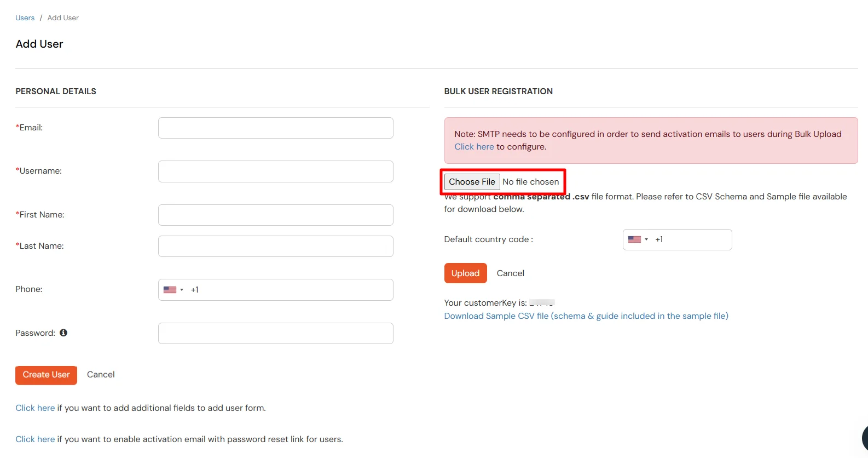
Task: Click here to add additional fields
Action: pos(34,408)
